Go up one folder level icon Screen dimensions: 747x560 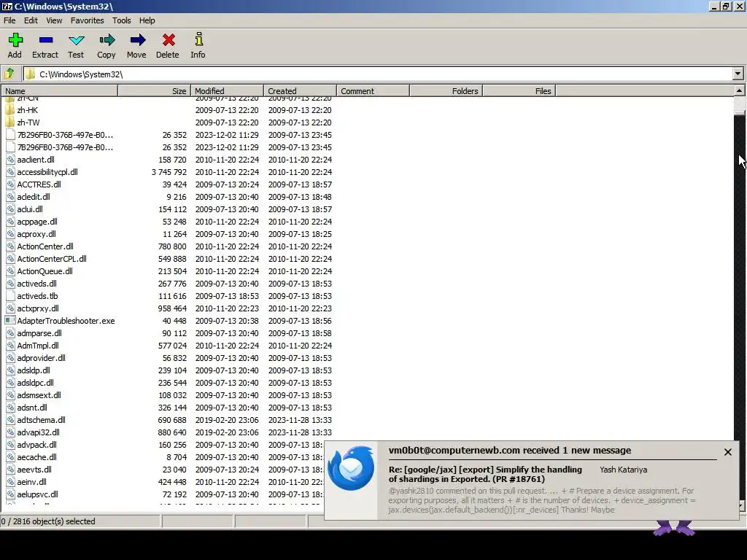click(x=9, y=74)
